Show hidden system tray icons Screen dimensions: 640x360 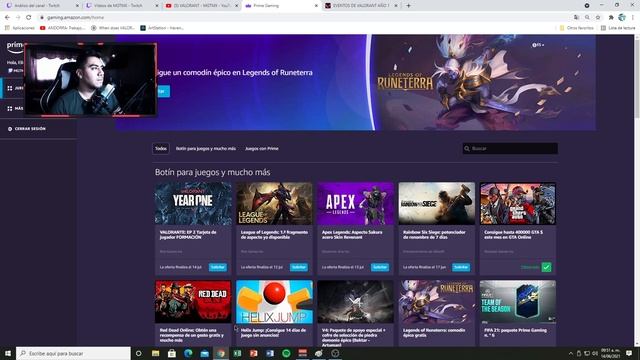tap(571, 353)
